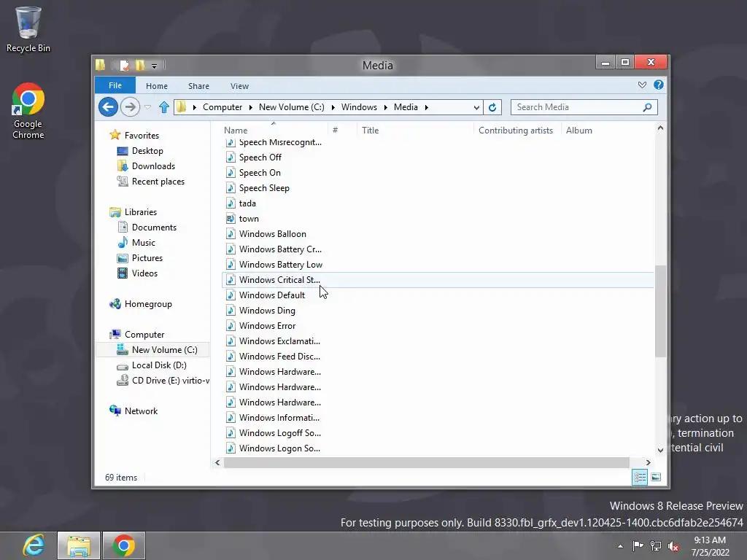The width and height of the screenshot is (747, 560).
Task: Open Network in navigation pane
Action: 133,411
